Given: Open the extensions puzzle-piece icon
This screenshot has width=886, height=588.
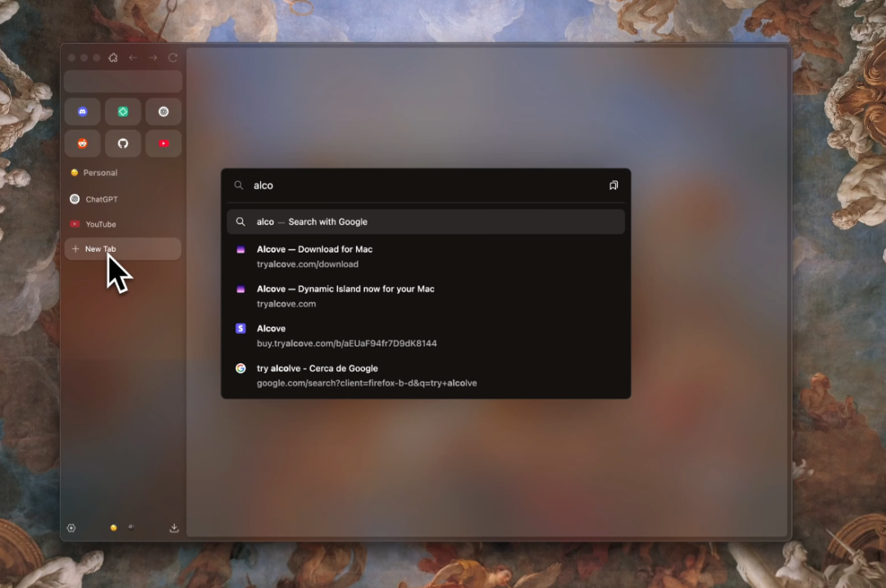Looking at the screenshot, I should pos(113,57).
